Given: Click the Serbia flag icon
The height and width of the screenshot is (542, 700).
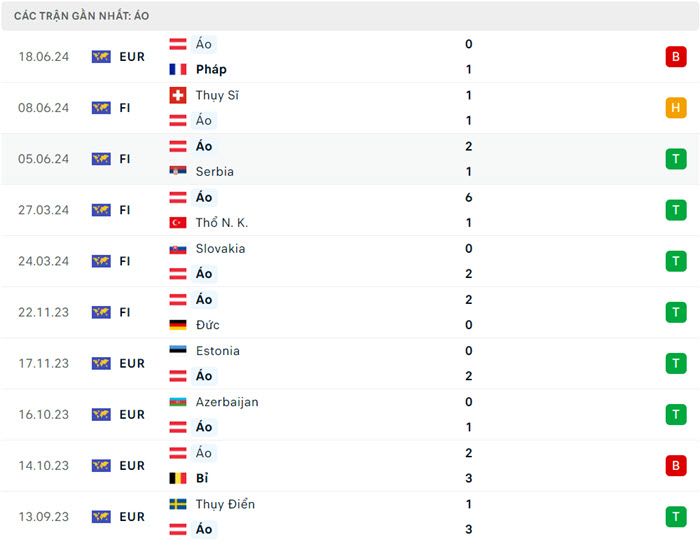Looking at the screenshot, I should coord(178,171).
